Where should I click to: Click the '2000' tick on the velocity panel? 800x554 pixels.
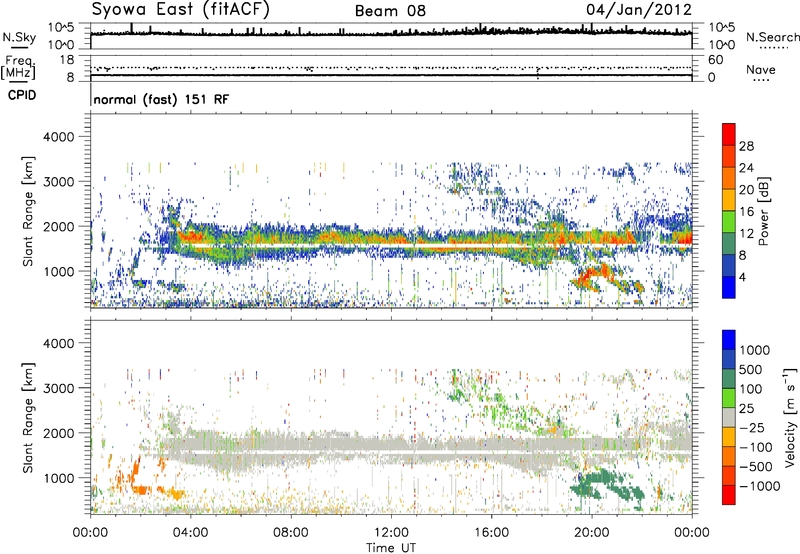click(58, 433)
